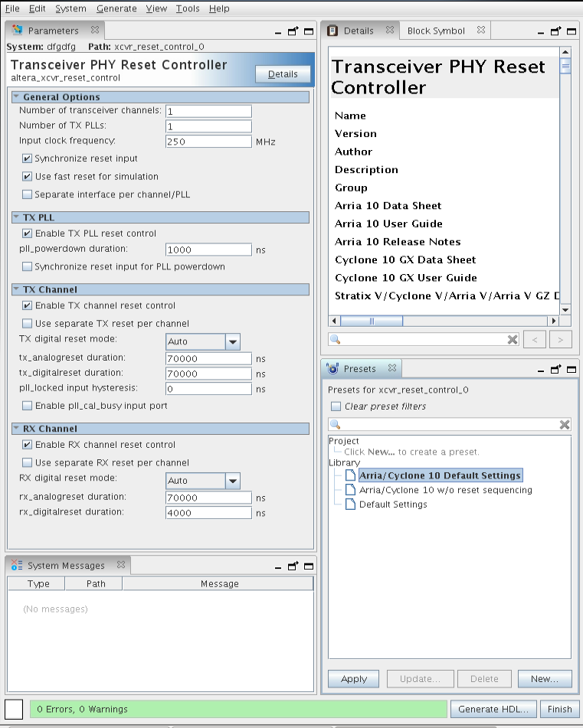Enable Separate interface per channel/PLL
The width and height of the screenshot is (583, 728).
click(x=27, y=194)
